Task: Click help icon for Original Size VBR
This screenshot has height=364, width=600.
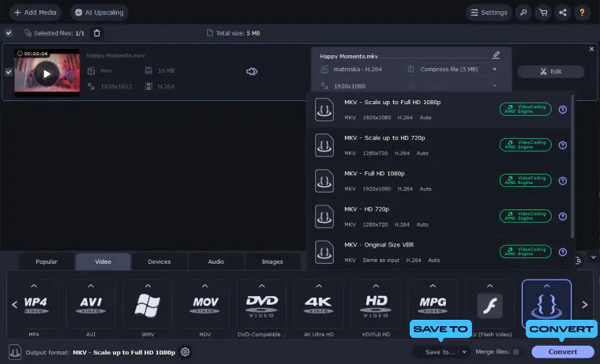Action: coord(562,252)
